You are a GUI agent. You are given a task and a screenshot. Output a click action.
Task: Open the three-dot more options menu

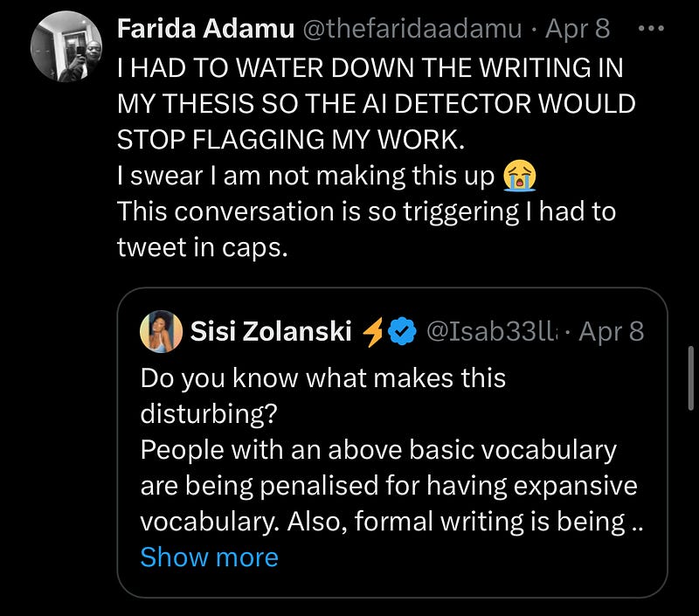point(653,29)
